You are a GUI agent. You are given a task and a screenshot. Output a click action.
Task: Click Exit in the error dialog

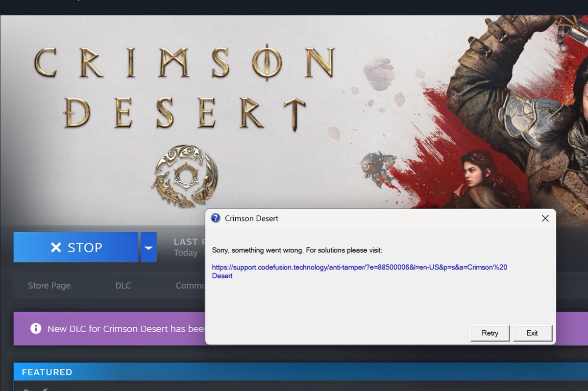click(532, 333)
